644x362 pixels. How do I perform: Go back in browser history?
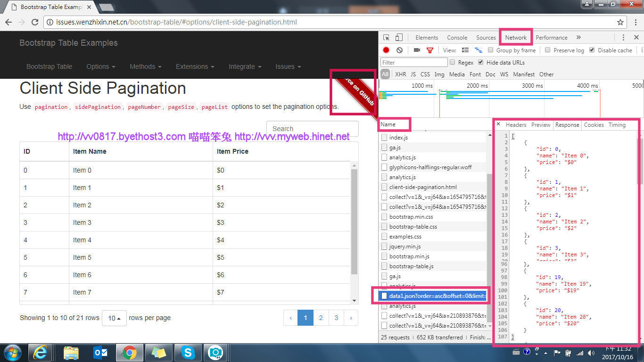(8, 22)
